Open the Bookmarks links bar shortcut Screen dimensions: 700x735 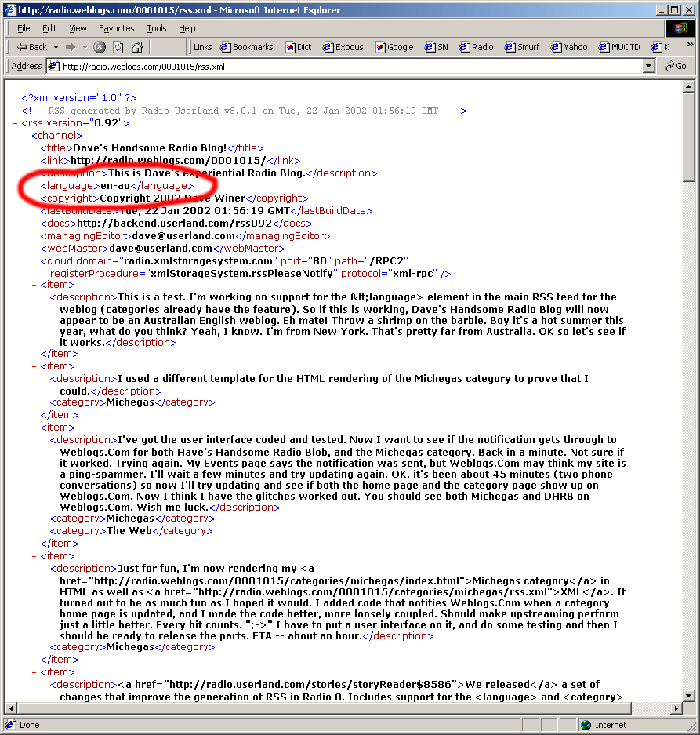point(247,47)
